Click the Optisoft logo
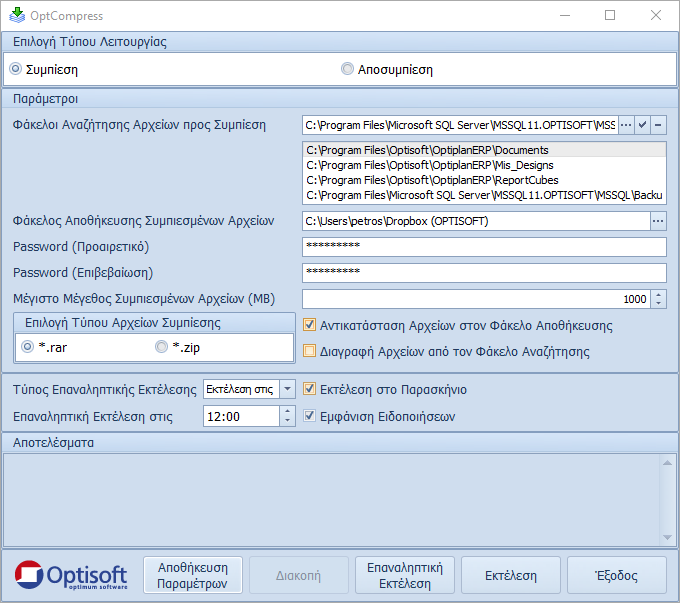Screen dimensions: 680x603 [71, 576]
